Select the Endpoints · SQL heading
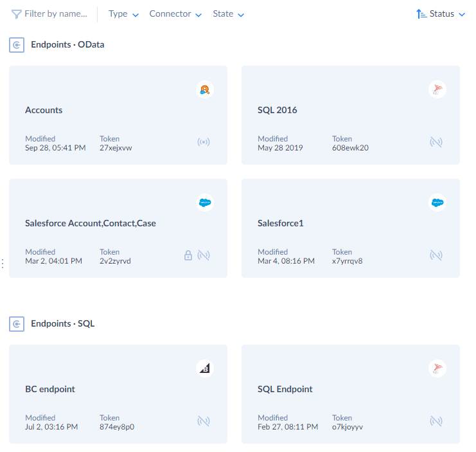 click(x=62, y=324)
